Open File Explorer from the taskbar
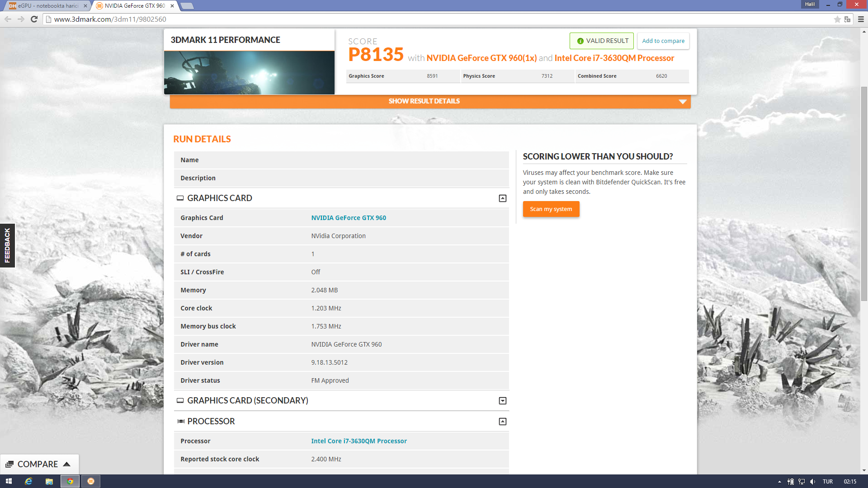The width and height of the screenshot is (868, 488). (x=49, y=481)
